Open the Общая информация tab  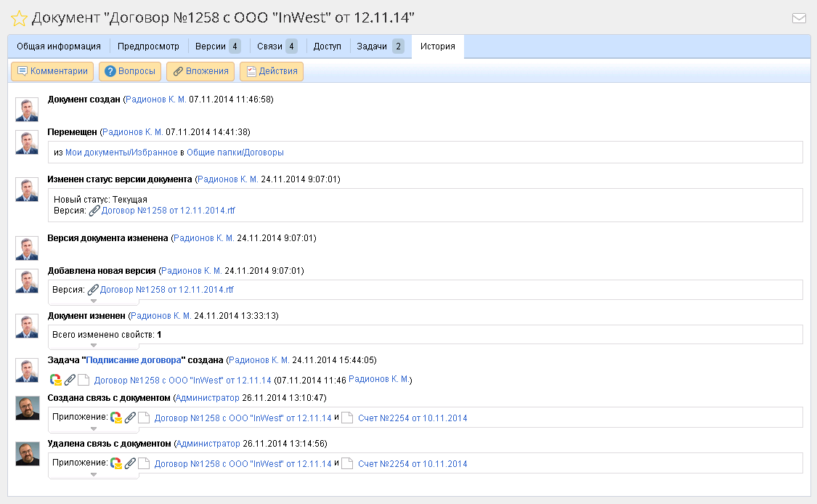coord(59,46)
